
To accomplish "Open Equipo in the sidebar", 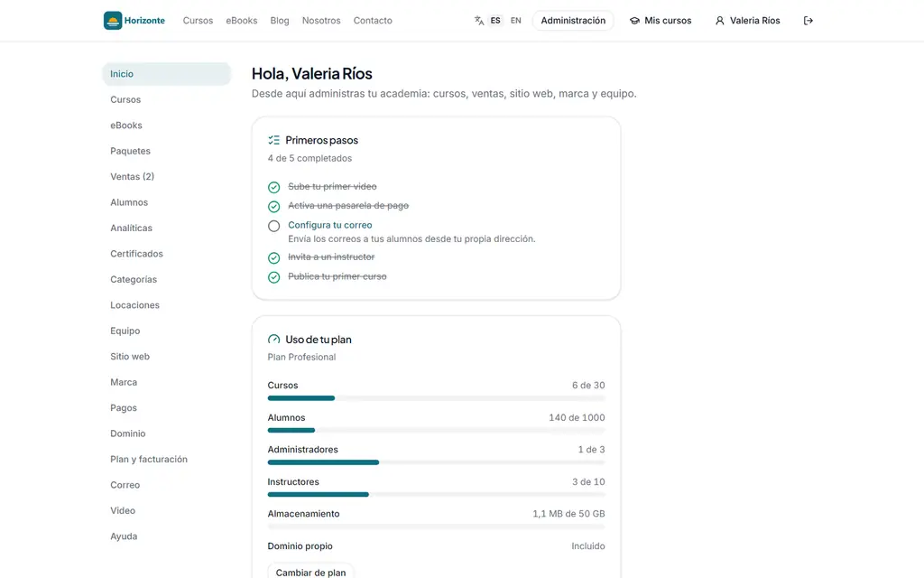I will 166,331.
